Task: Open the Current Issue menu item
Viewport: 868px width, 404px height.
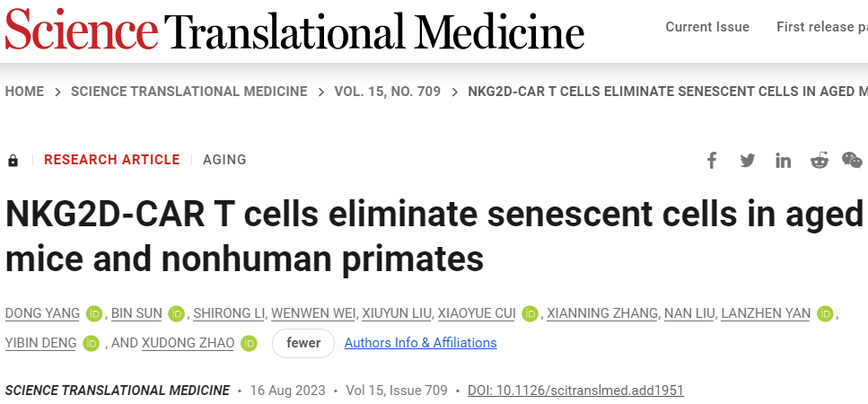Action: 707,27
